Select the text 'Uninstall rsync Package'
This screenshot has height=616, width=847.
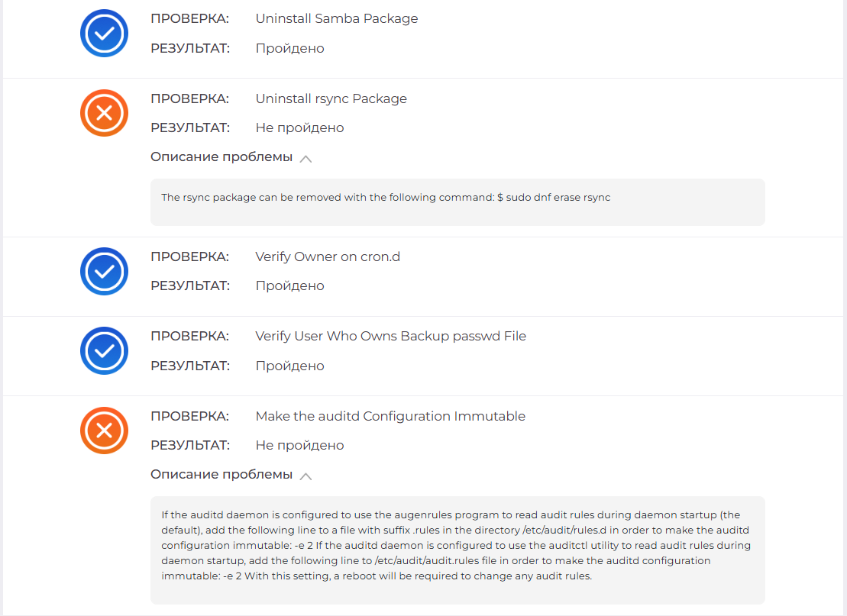pos(331,98)
